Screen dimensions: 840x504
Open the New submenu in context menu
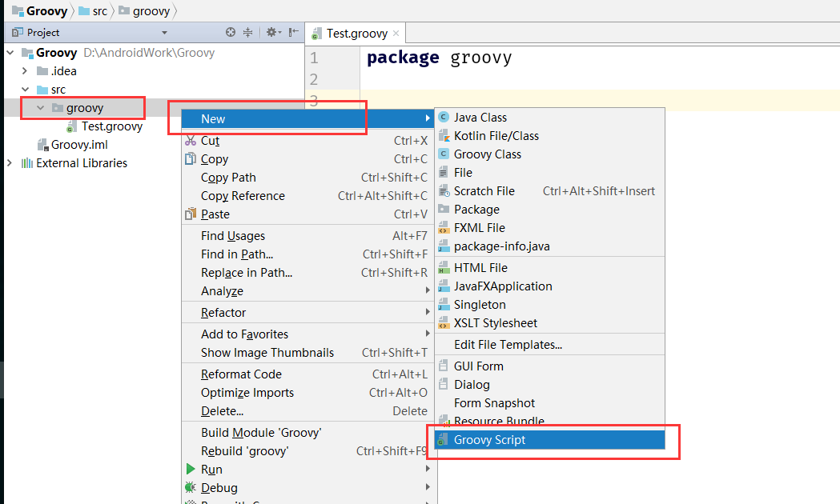[307, 118]
